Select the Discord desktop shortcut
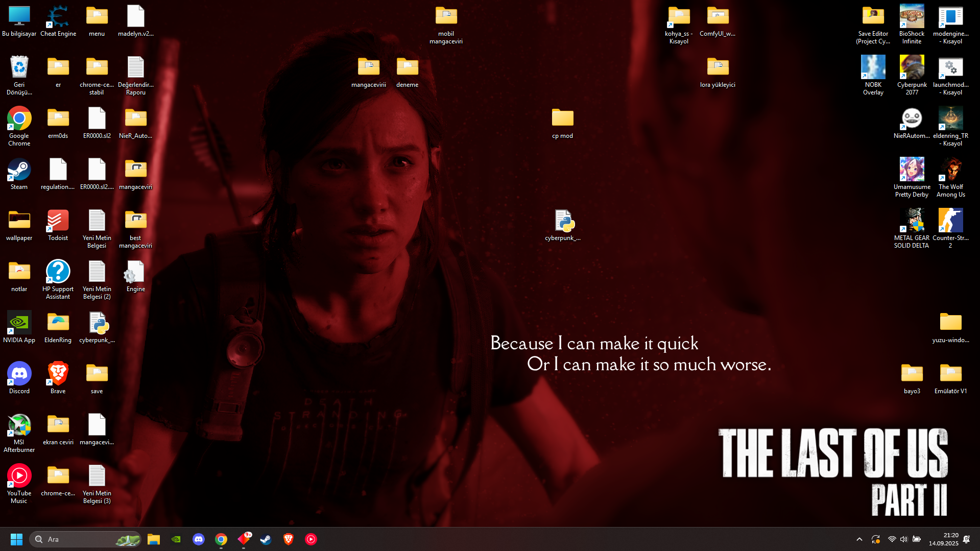 pyautogui.click(x=19, y=378)
